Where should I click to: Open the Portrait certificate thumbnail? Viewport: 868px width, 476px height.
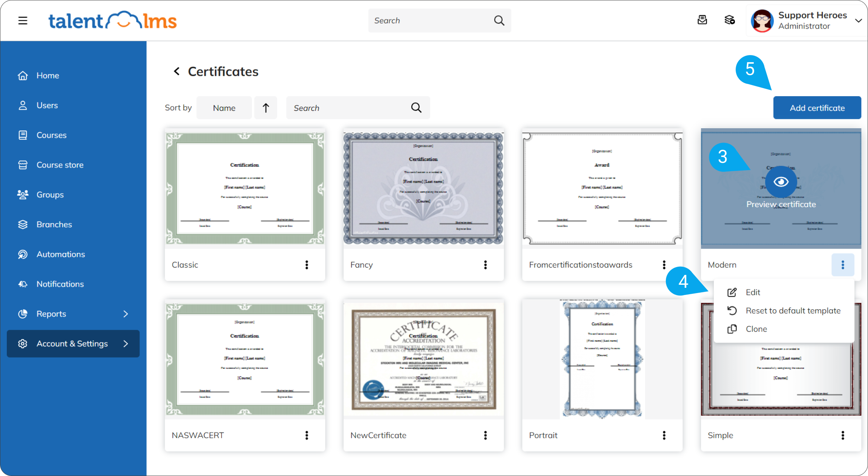pyautogui.click(x=602, y=359)
